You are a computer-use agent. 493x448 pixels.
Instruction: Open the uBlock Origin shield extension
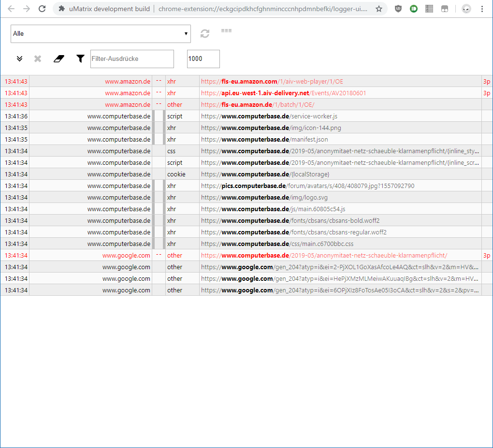point(398,9)
